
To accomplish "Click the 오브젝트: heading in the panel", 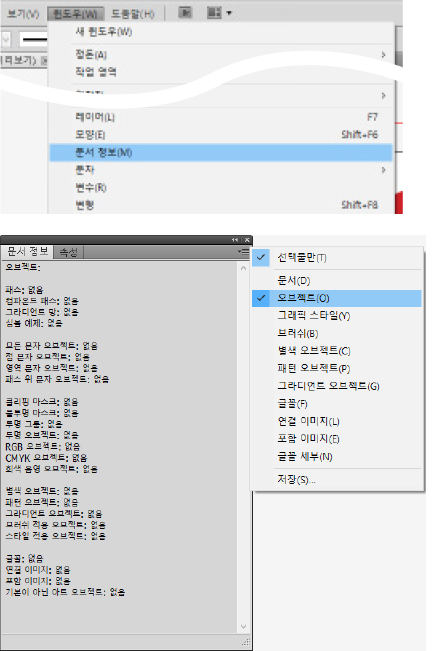I will click(23, 267).
